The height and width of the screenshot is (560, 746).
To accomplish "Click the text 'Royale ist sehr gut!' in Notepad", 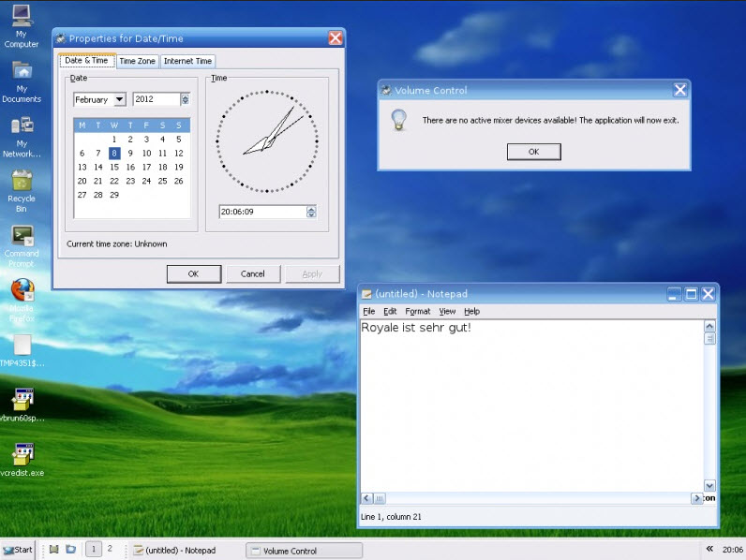I will tap(416, 328).
